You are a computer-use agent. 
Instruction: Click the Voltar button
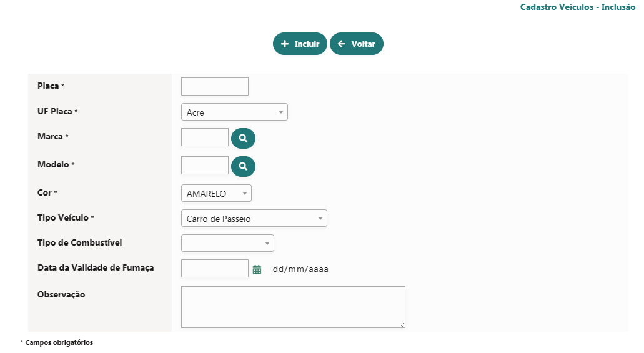[357, 44]
